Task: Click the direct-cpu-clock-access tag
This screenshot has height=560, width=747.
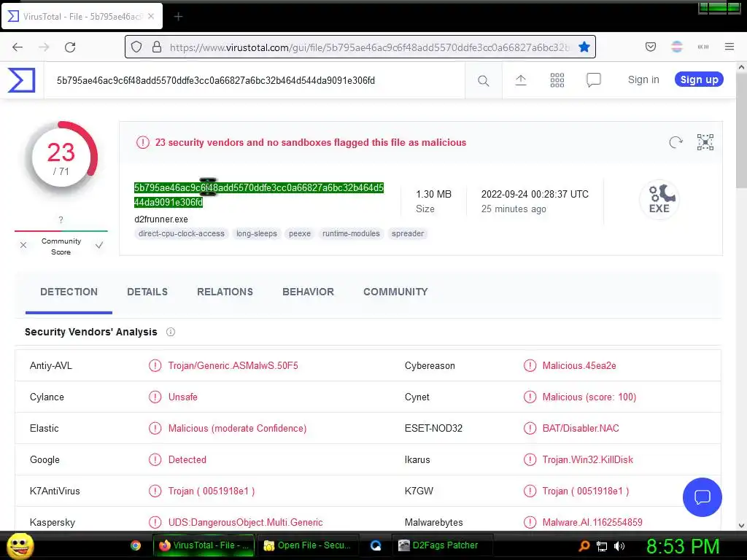Action: point(182,234)
